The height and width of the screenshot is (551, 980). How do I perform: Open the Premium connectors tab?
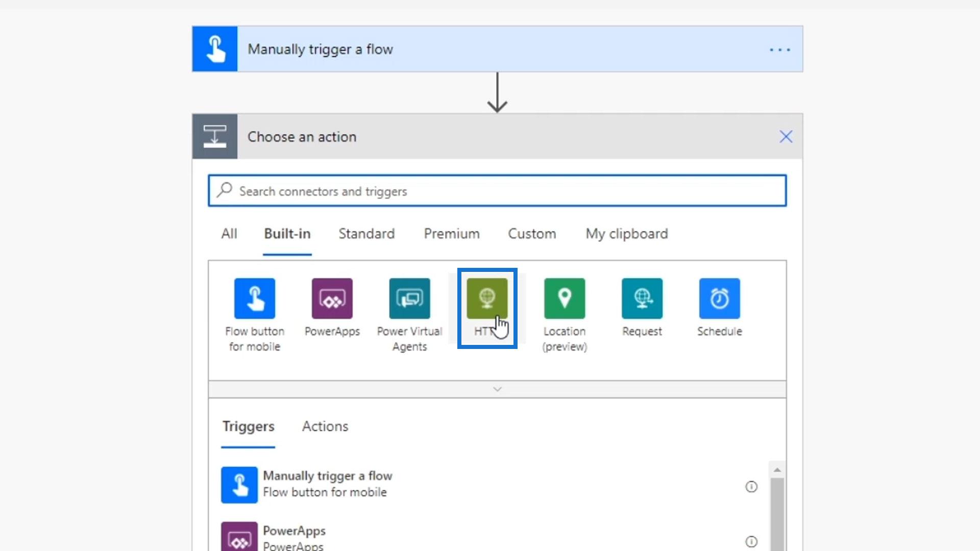(451, 234)
